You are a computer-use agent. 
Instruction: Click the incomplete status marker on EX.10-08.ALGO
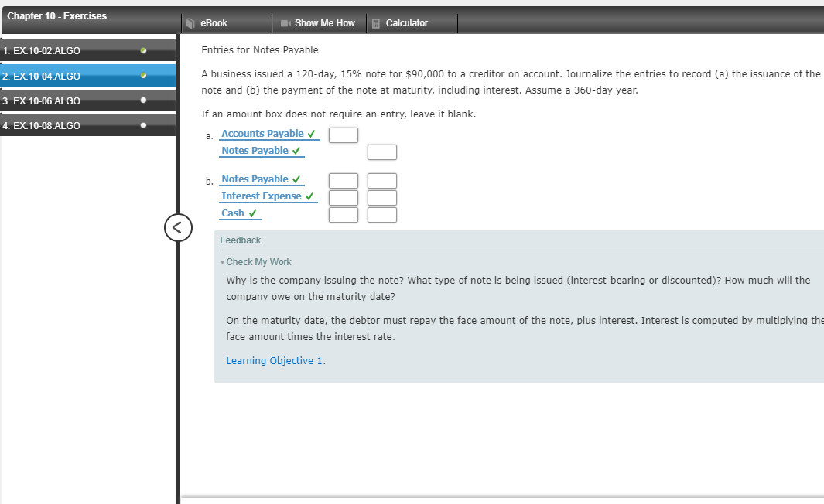pos(142,124)
